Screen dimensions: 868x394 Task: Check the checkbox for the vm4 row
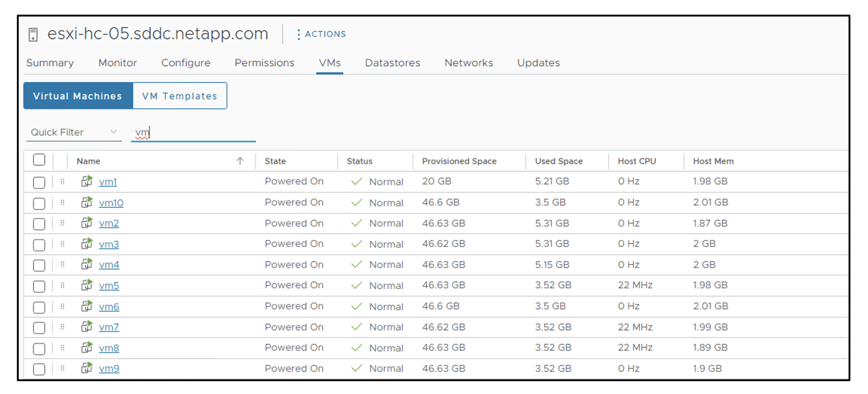(x=39, y=265)
